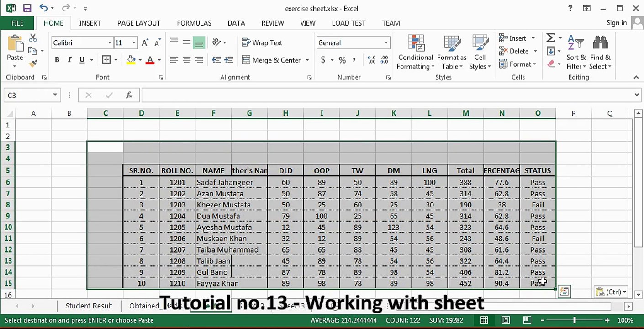Toggle Underline formatting
The image size is (644, 329).
(82, 60)
